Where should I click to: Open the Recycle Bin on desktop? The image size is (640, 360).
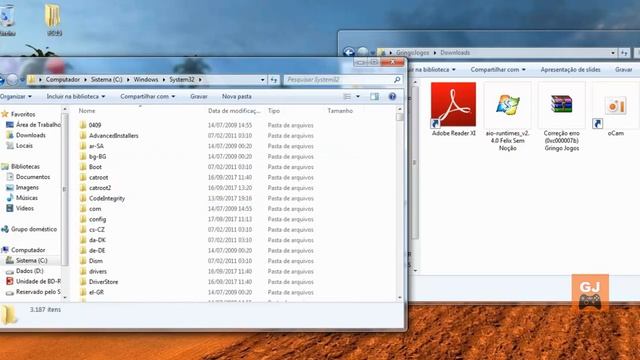7,20
